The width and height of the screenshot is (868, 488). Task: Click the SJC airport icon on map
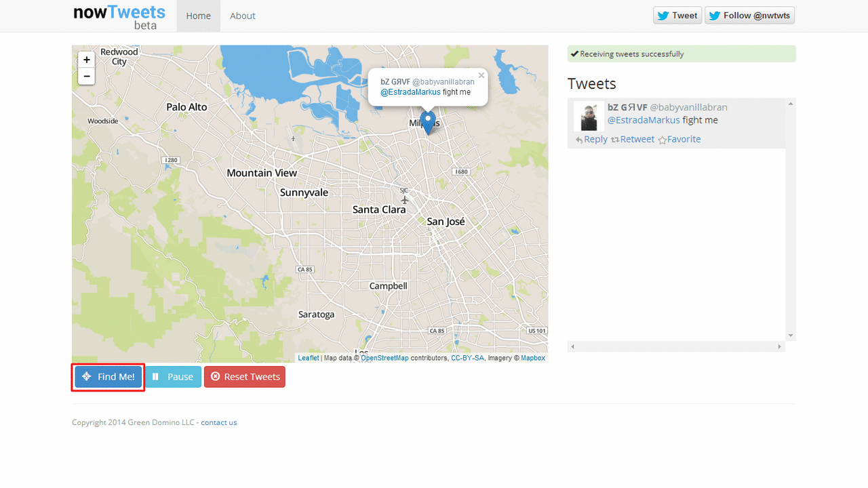click(x=405, y=199)
